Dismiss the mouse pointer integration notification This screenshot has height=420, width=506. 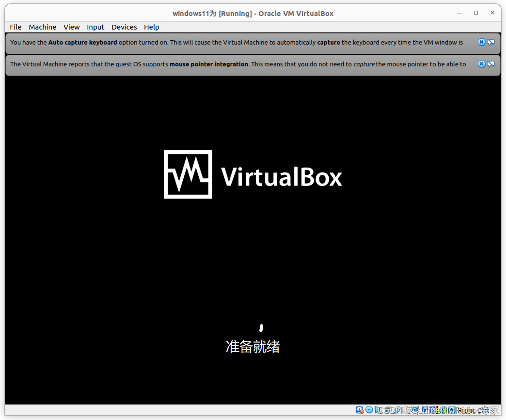pyautogui.click(x=481, y=63)
